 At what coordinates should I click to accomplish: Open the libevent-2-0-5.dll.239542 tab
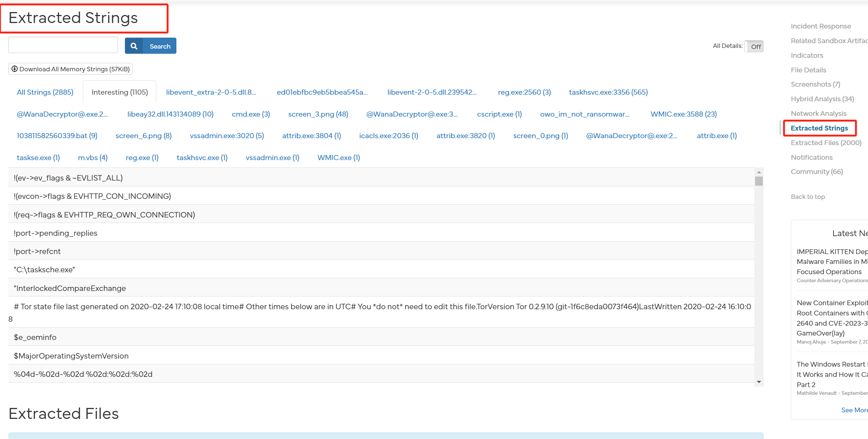(x=432, y=92)
